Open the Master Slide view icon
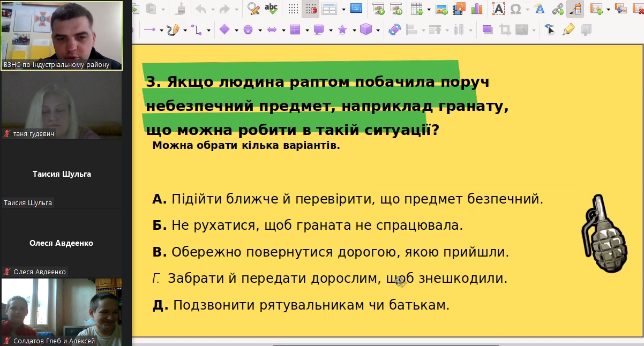The image size is (644, 346). [356, 9]
